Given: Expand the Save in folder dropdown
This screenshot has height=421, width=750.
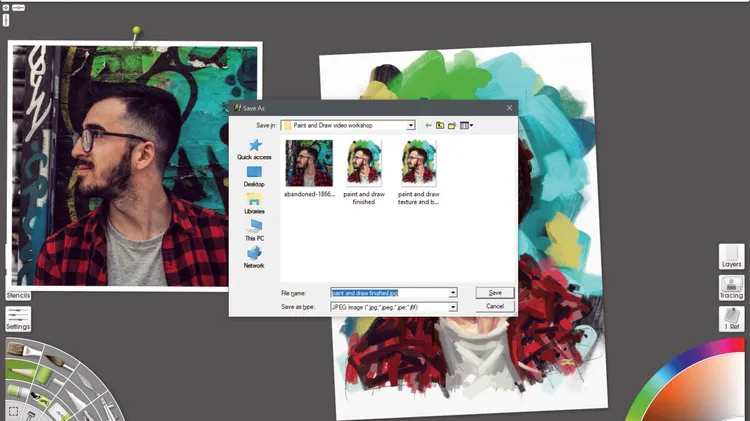Looking at the screenshot, I should 410,125.
